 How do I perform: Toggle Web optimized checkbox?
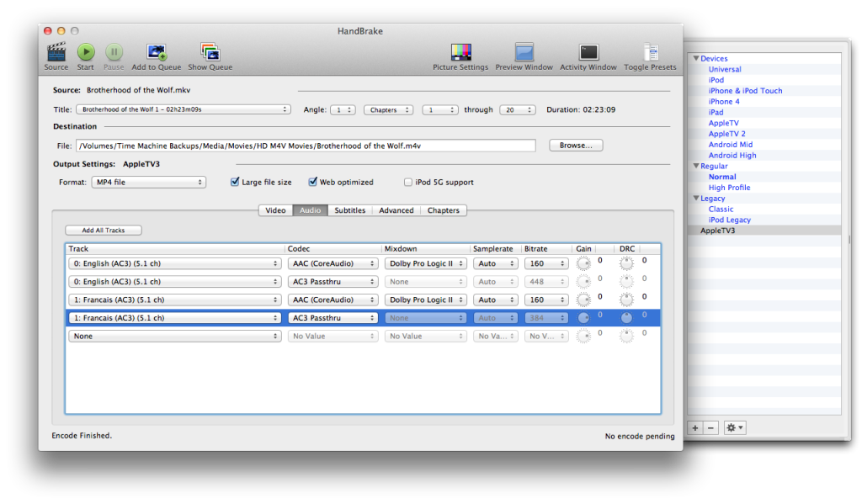click(313, 182)
